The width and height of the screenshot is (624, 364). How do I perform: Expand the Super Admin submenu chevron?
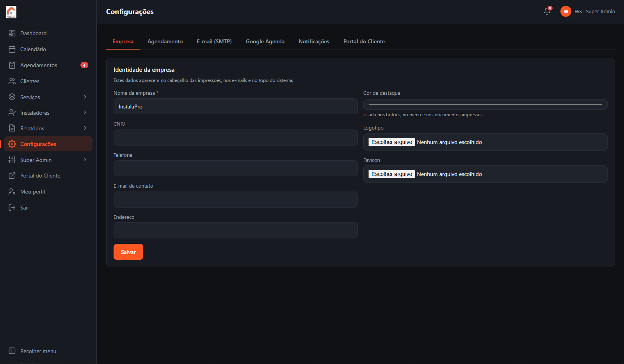point(85,160)
